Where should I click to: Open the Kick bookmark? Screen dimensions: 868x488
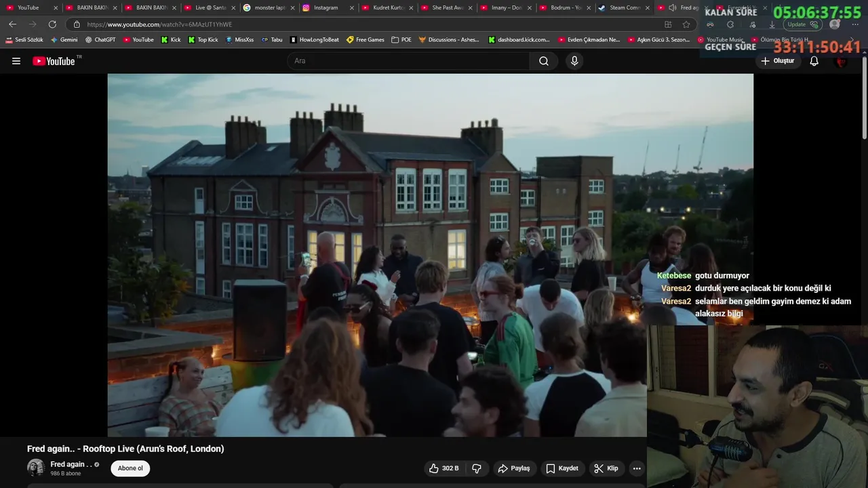pos(171,40)
